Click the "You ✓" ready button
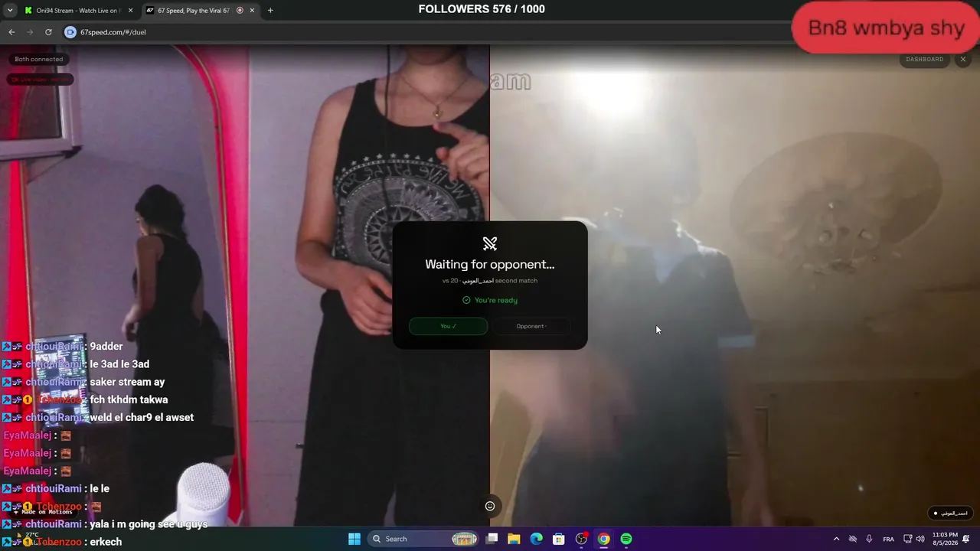Image resolution: width=980 pixels, height=551 pixels. click(x=448, y=326)
